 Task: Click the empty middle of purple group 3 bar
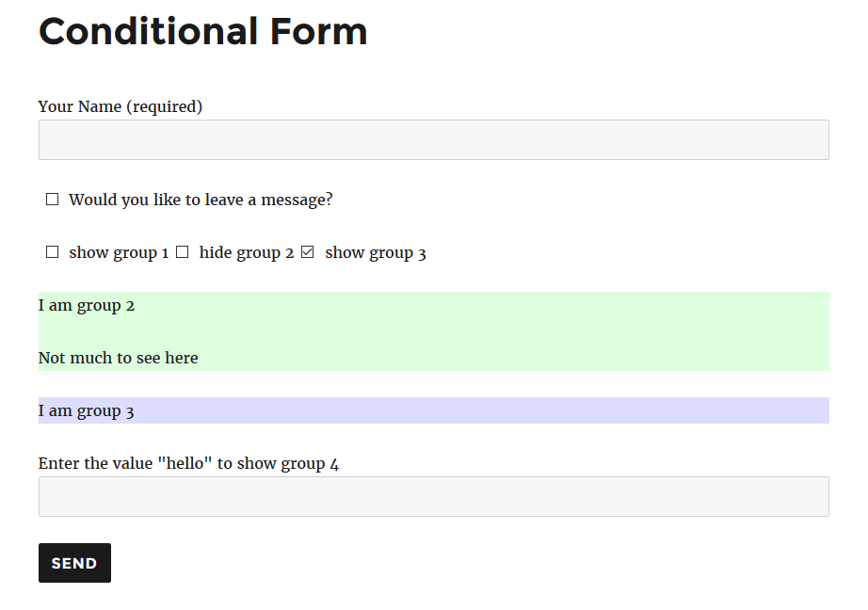(x=482, y=410)
